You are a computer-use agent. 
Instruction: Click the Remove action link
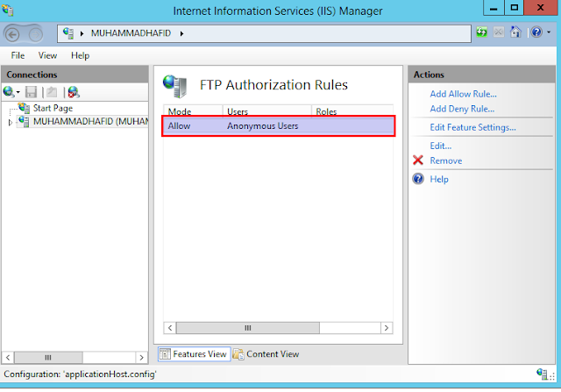tap(446, 160)
